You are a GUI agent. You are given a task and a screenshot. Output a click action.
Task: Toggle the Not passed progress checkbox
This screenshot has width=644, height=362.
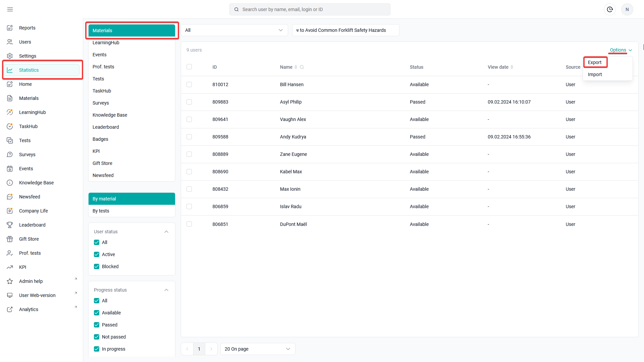click(x=97, y=337)
